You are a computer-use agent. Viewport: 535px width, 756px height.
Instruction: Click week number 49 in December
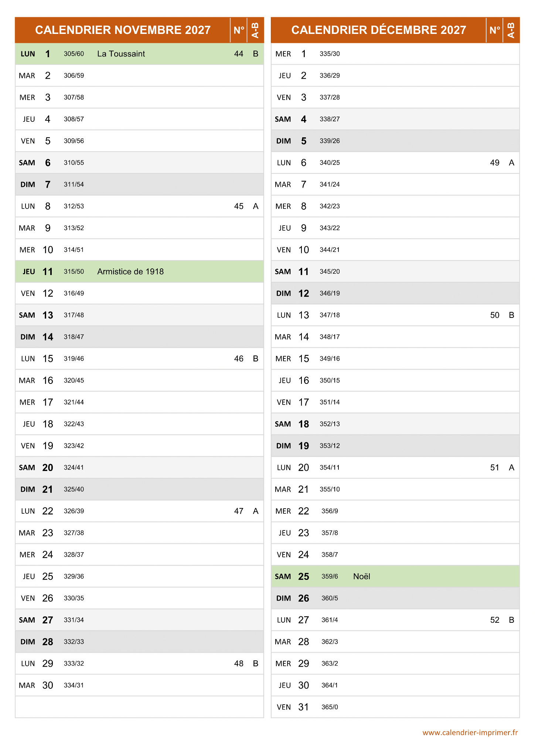pos(495,163)
